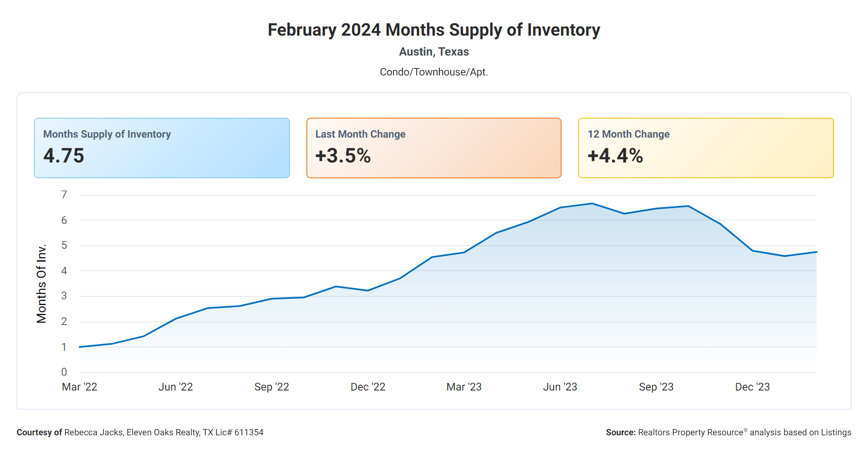
Task: Click the chart title heading
Action: [434, 30]
